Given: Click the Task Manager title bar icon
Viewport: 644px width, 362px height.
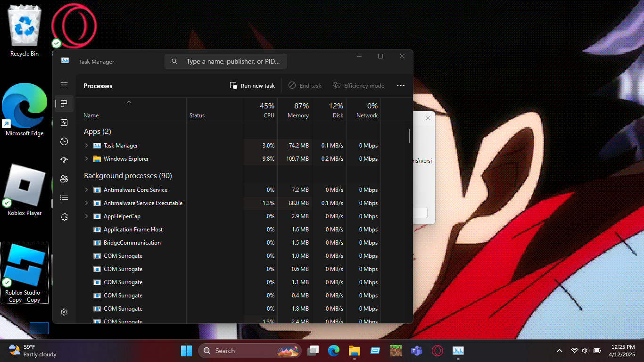Looking at the screenshot, I should click(65, 61).
